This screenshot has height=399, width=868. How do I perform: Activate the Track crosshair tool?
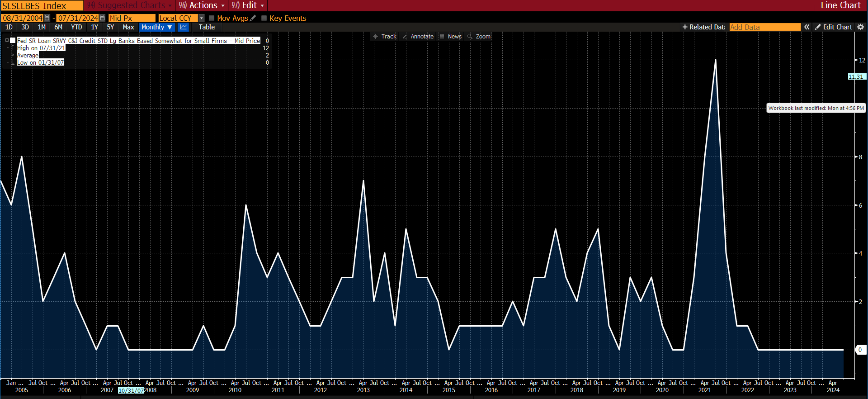pyautogui.click(x=384, y=37)
